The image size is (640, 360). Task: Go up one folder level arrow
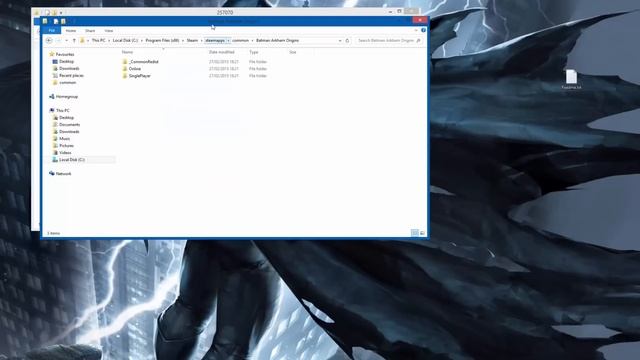(x=74, y=40)
